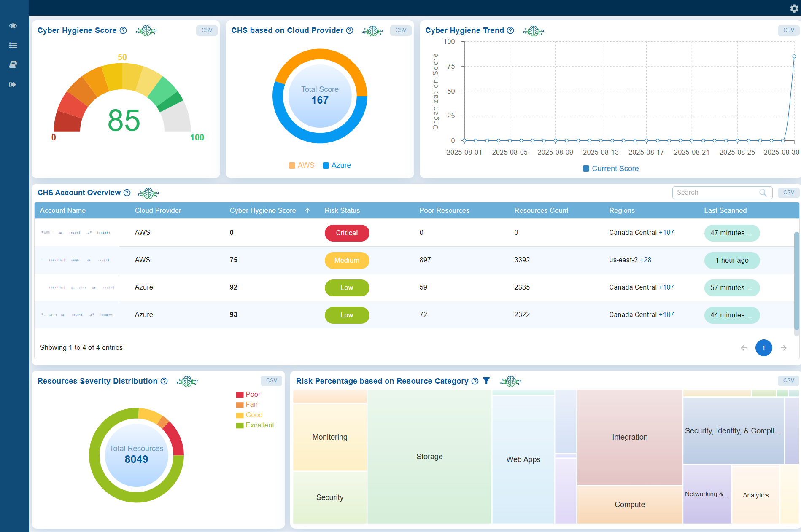
Task: Open the book icon in sidebar
Action: [x=13, y=64]
